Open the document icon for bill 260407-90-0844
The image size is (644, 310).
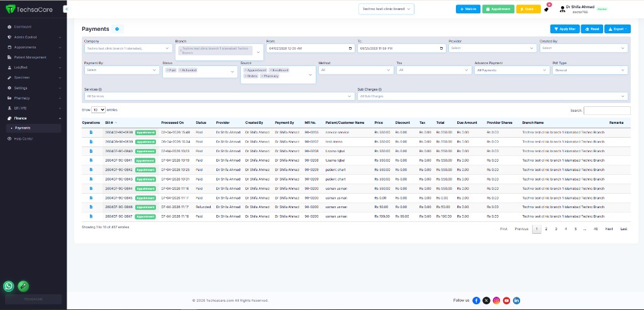tap(91, 189)
